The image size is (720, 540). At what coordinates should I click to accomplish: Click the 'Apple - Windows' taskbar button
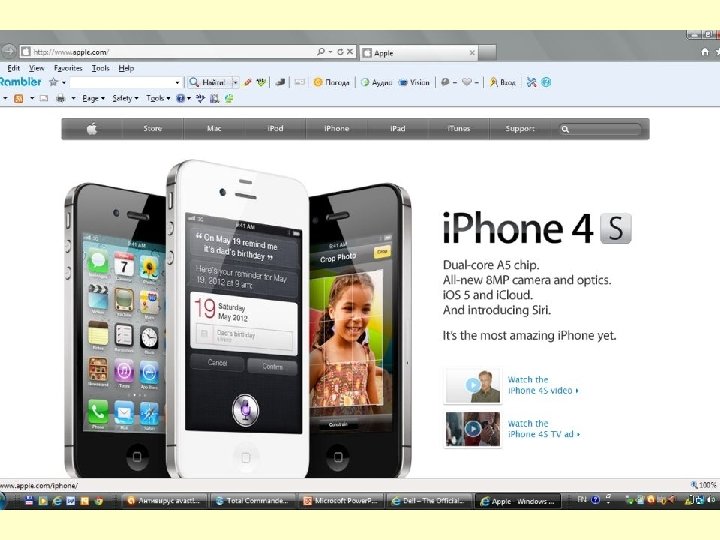(518, 501)
